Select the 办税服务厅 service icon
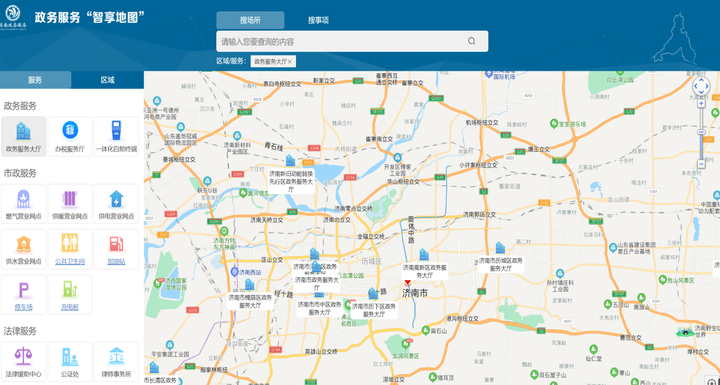The width and height of the screenshot is (720, 385). pyautogui.click(x=70, y=136)
